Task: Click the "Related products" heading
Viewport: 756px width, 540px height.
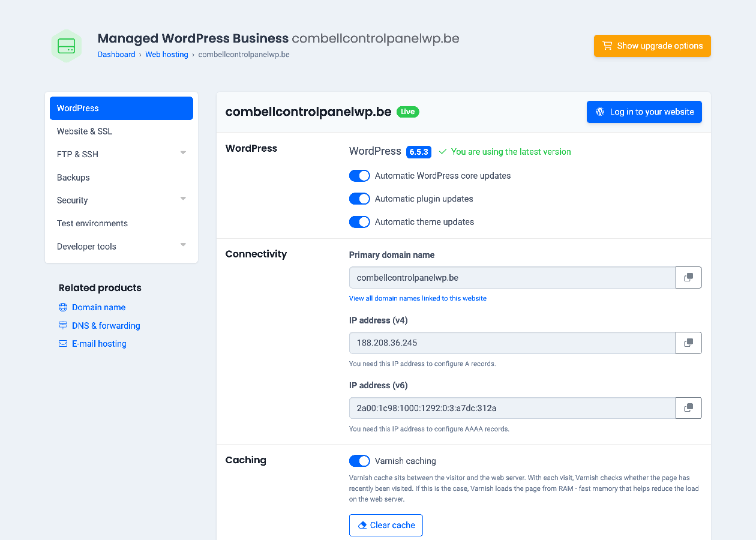Action: pos(100,288)
